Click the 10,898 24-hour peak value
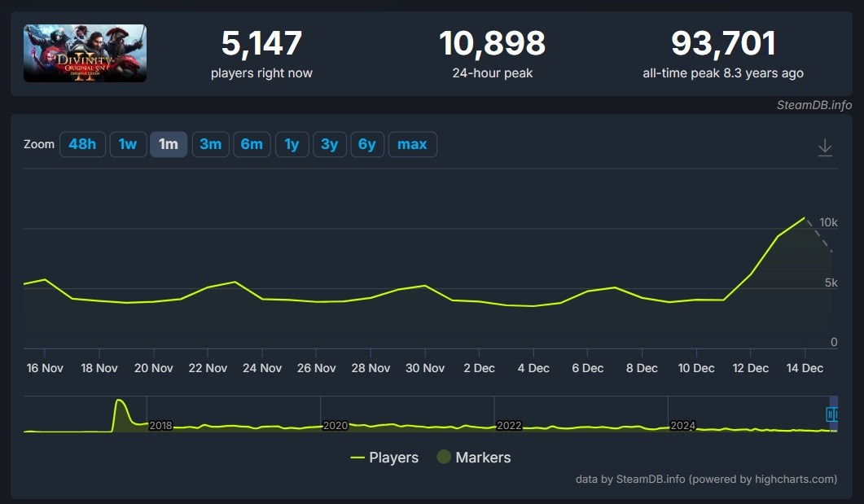Screen dimensions: 864x504 tap(493, 43)
